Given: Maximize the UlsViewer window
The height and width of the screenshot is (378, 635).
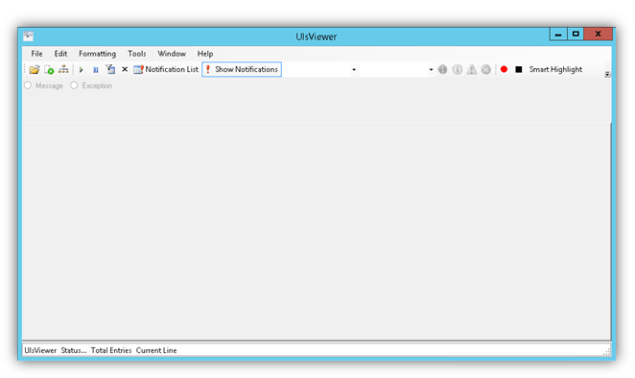Looking at the screenshot, I should click(575, 34).
